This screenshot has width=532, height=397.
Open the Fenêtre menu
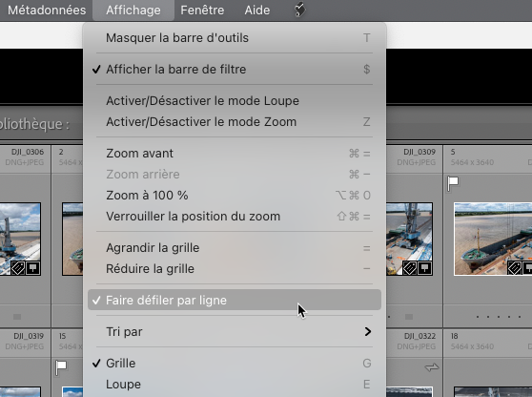[202, 10]
